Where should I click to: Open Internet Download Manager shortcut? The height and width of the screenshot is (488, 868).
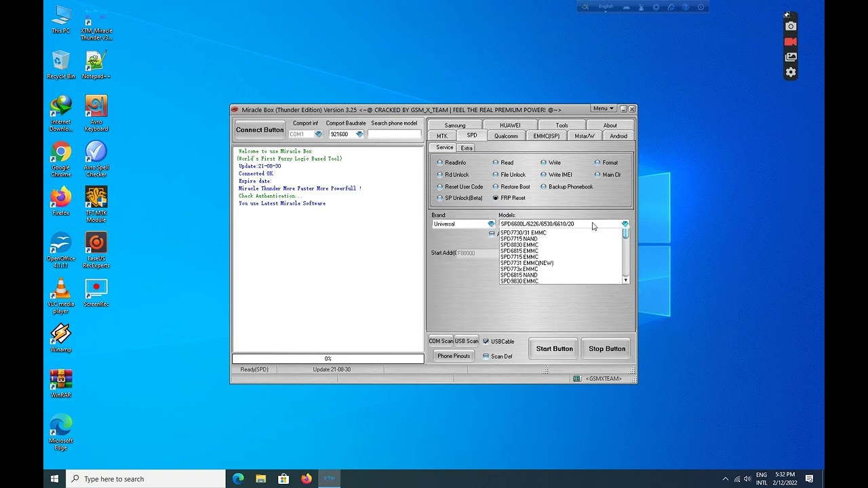click(x=61, y=114)
